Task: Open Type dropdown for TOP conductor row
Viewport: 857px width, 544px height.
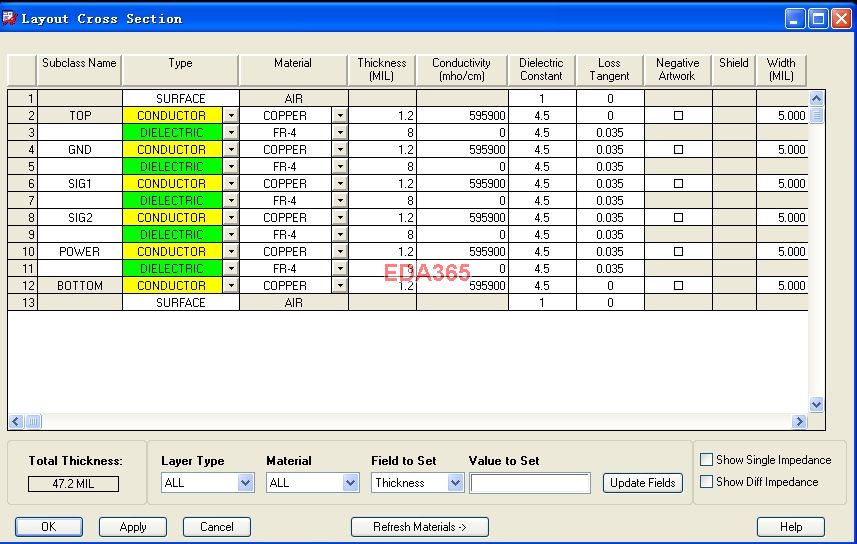Action: pos(230,116)
